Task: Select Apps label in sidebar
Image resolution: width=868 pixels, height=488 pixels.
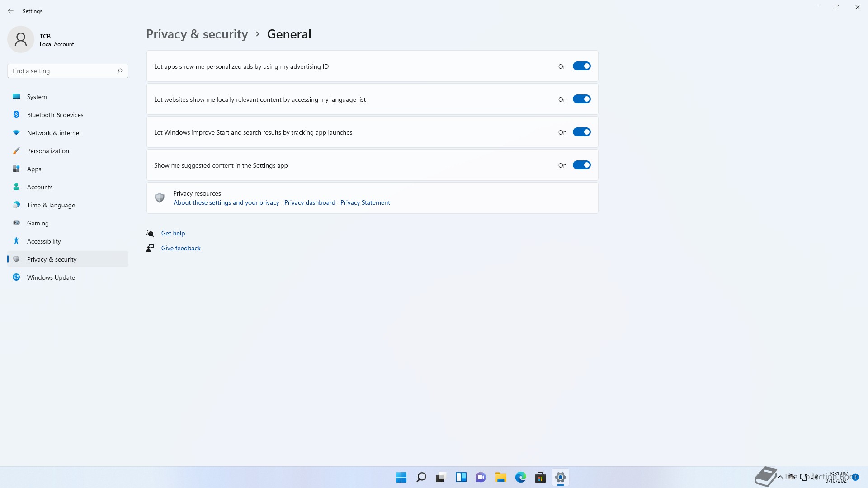Action: (x=34, y=169)
